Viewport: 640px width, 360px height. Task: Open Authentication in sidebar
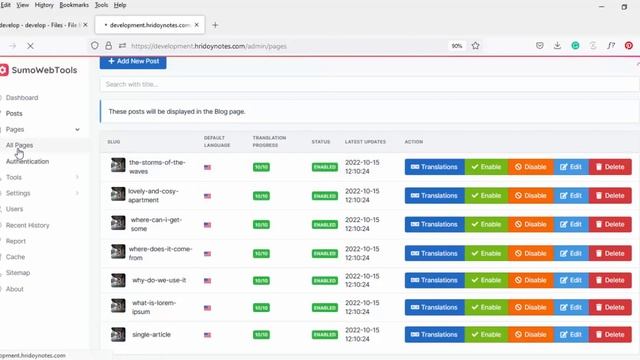(27, 161)
